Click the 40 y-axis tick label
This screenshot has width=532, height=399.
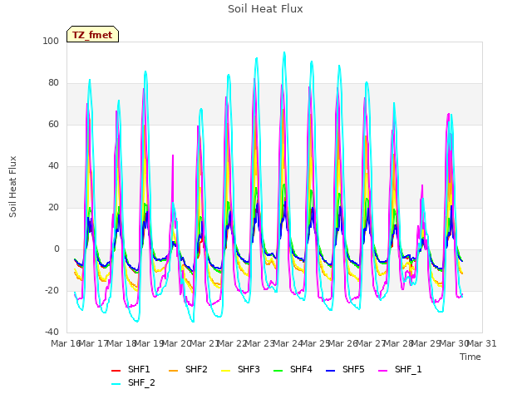tap(53, 166)
